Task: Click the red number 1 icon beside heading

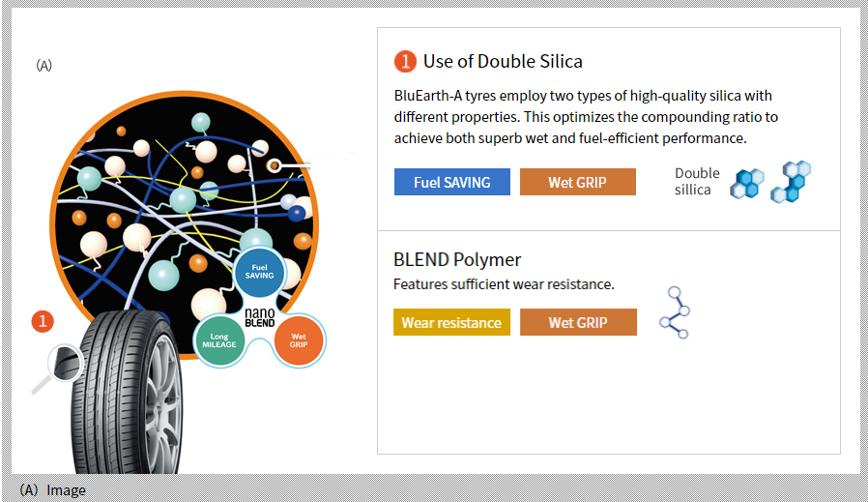Action: pos(405,62)
